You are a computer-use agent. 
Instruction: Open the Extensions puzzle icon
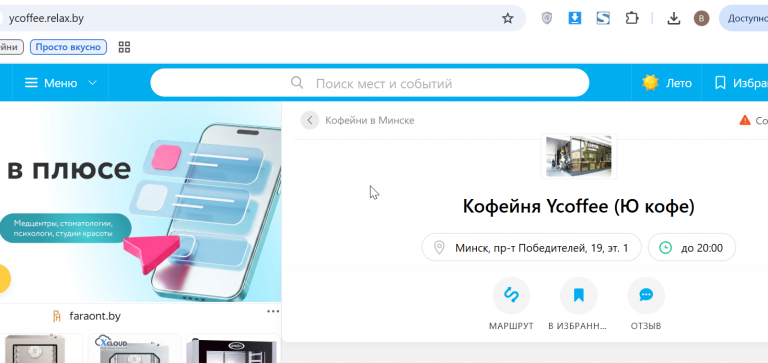pyautogui.click(x=632, y=19)
